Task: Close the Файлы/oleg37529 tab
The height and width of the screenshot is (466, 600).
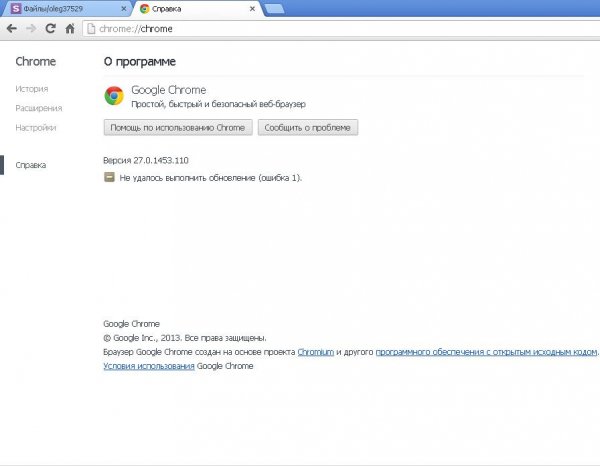Action: point(124,8)
